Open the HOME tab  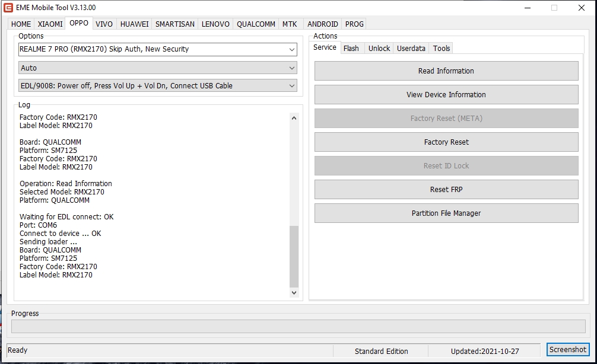pos(21,24)
